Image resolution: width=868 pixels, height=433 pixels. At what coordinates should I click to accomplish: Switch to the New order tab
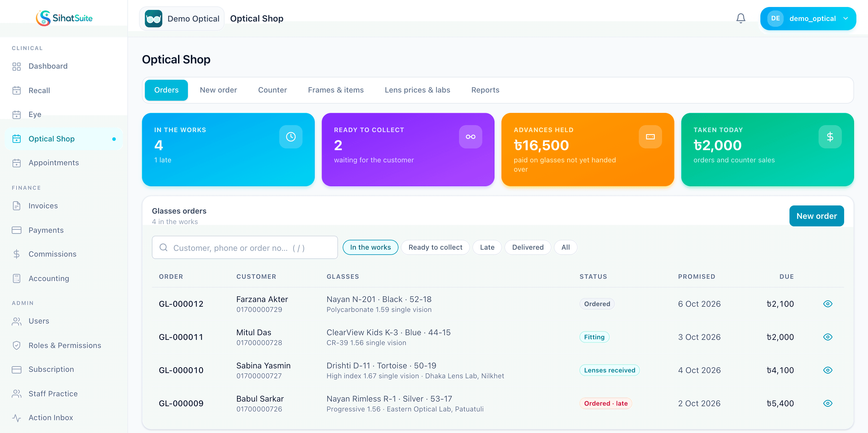(218, 90)
